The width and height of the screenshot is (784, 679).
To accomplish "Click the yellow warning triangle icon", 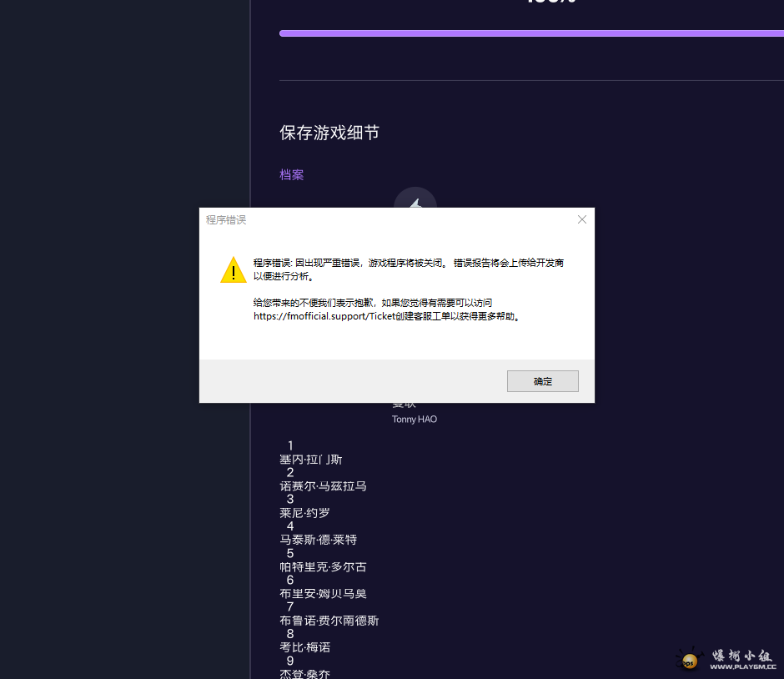I will click(234, 270).
